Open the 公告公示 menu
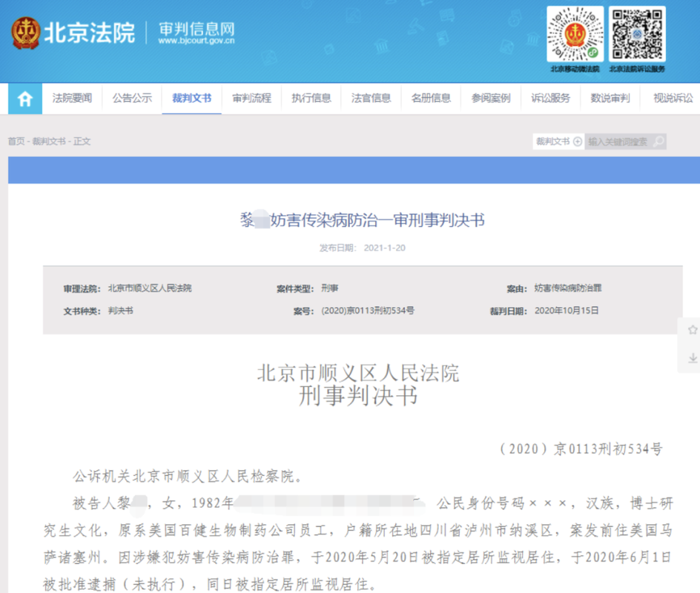The width and height of the screenshot is (700, 593). point(132,98)
